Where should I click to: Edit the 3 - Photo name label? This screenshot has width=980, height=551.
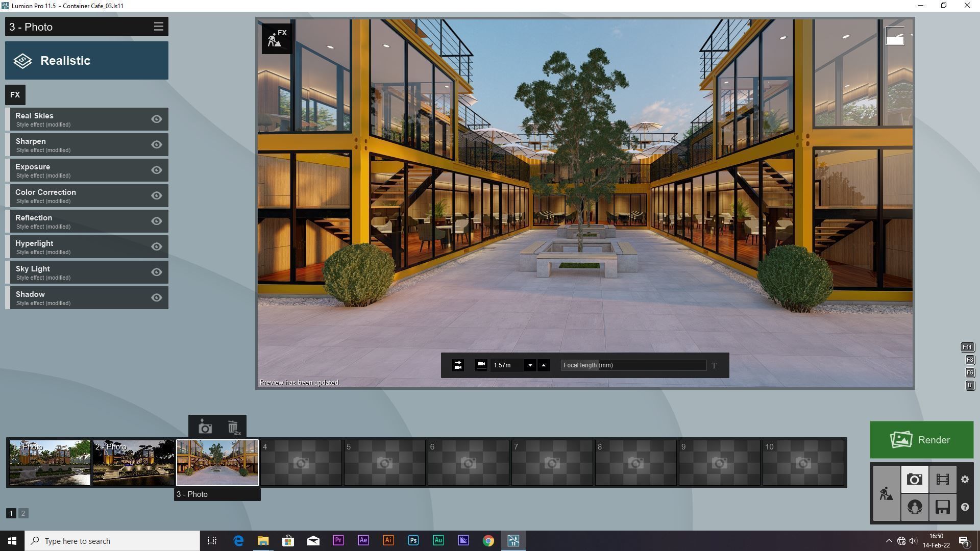[217, 494]
